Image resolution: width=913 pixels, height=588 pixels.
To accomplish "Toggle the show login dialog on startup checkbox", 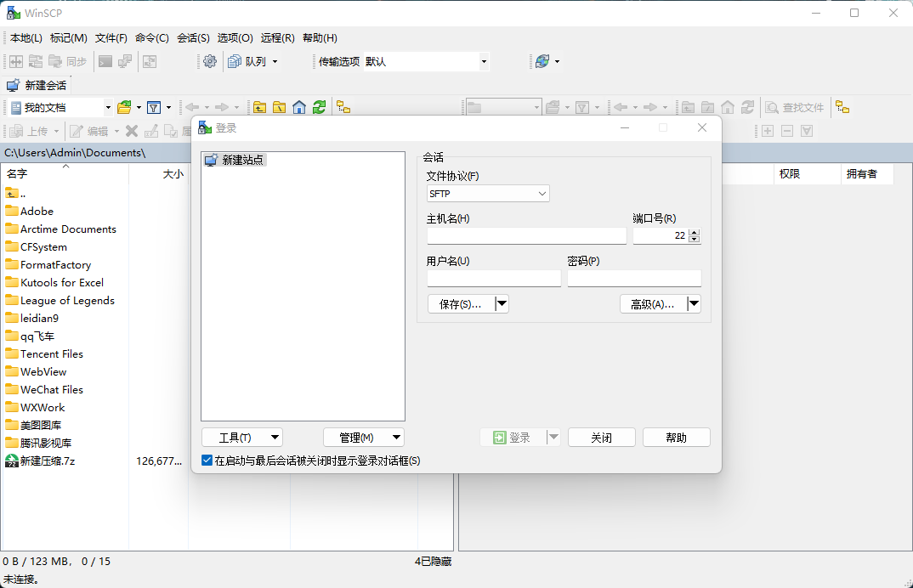I will (207, 461).
